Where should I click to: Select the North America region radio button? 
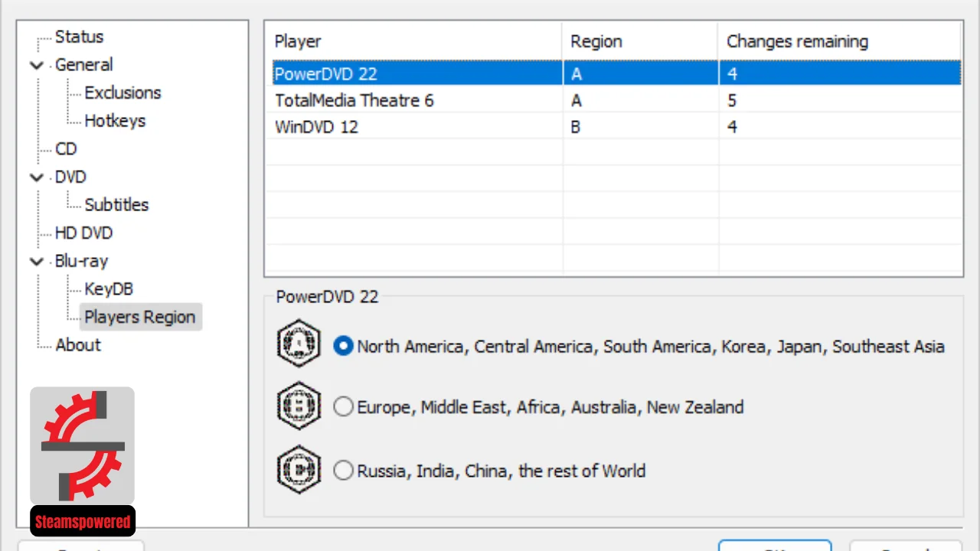[x=344, y=347]
